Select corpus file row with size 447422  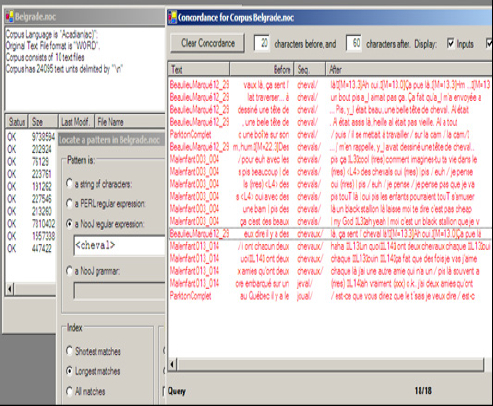31,249
